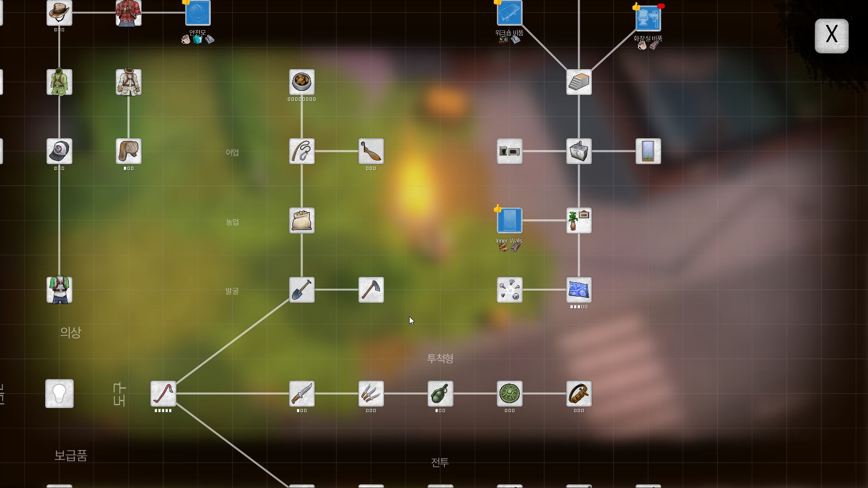The width and height of the screenshot is (868, 488).
Task: Click the landmine weapon node
Action: (x=509, y=393)
